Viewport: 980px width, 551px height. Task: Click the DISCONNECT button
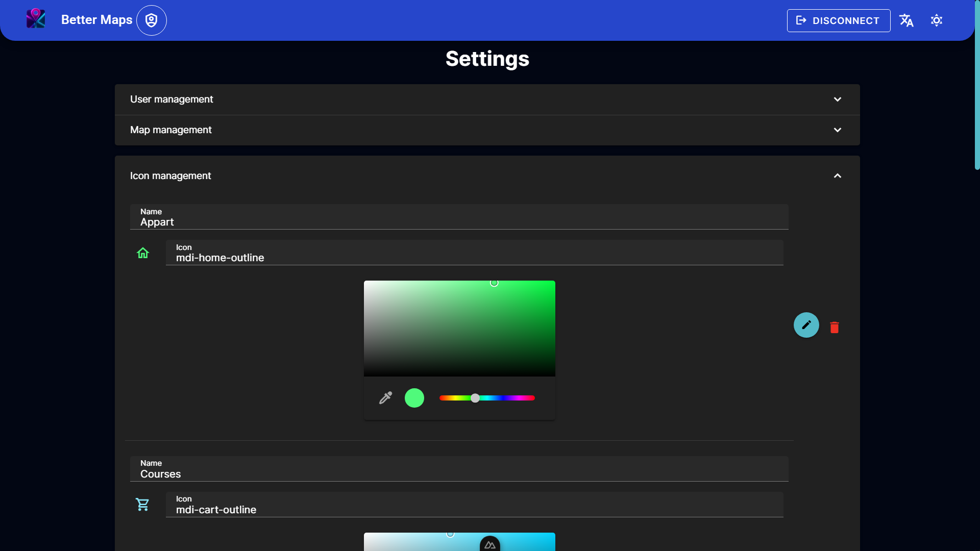coord(838,20)
